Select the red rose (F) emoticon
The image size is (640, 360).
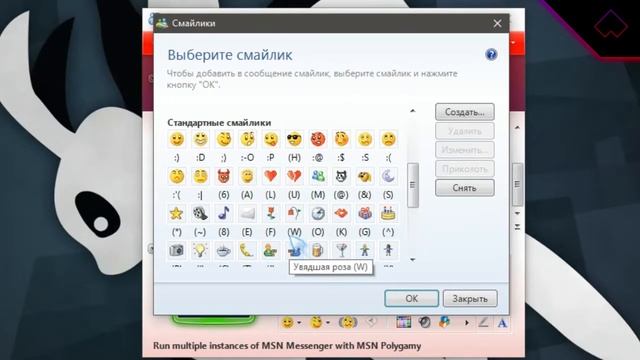[x=271, y=213]
